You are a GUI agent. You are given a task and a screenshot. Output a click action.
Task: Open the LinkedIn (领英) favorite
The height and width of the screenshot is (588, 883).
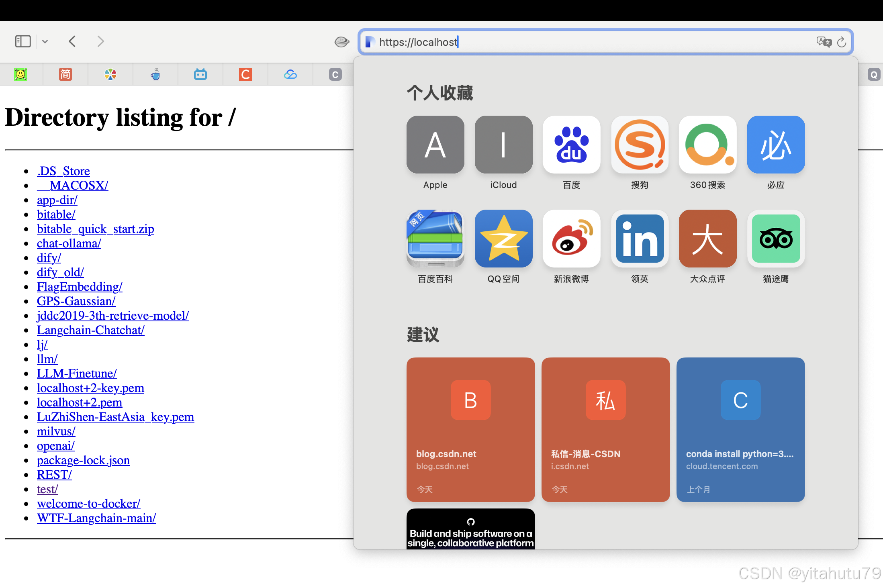click(x=640, y=239)
